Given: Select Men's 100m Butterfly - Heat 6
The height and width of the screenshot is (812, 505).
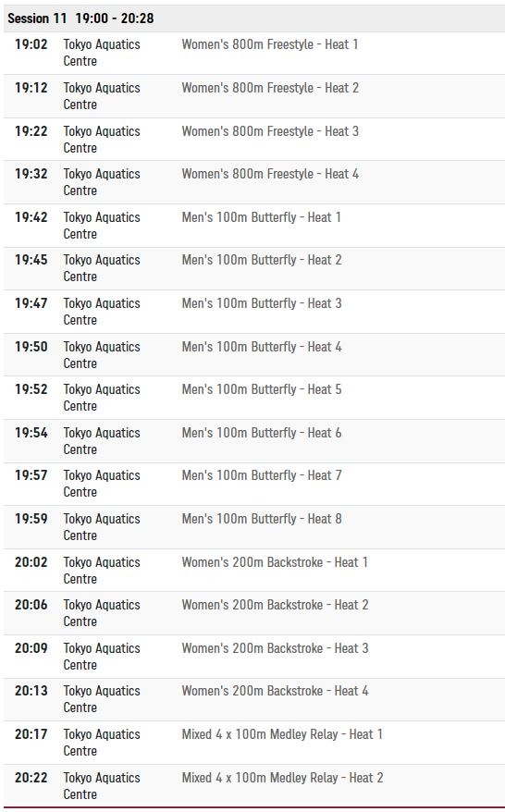Looking at the screenshot, I should (x=262, y=433).
